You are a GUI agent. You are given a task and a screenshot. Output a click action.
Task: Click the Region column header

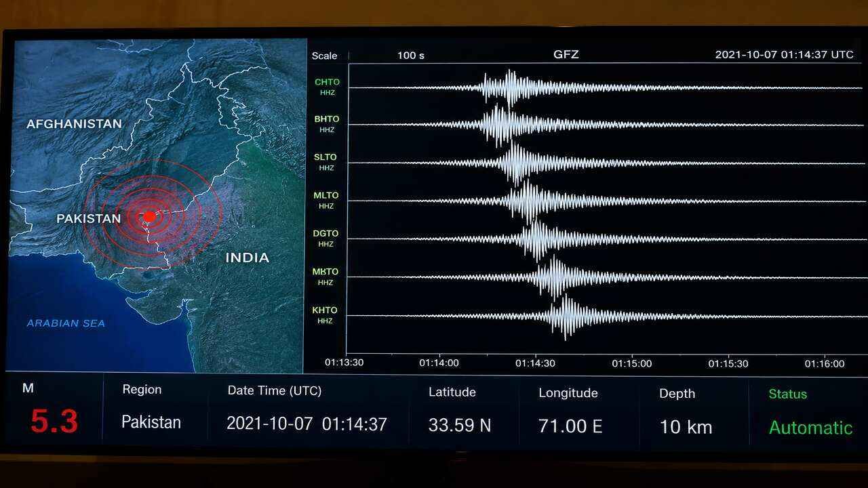(142, 390)
